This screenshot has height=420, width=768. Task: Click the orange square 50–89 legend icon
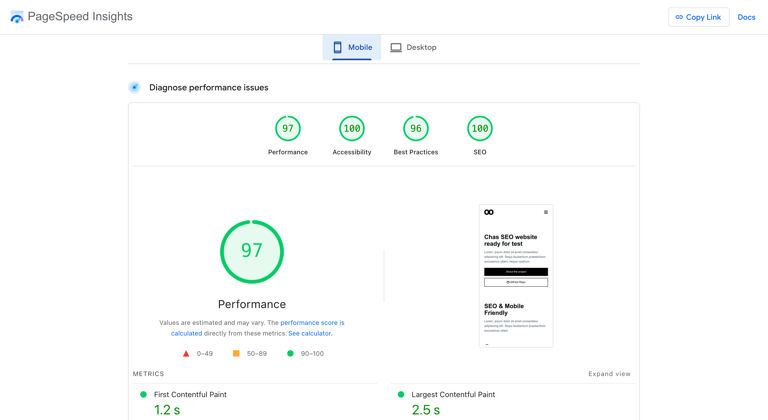coord(236,353)
